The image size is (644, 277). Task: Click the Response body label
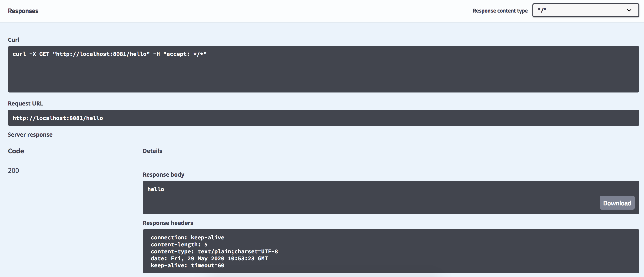click(x=163, y=175)
